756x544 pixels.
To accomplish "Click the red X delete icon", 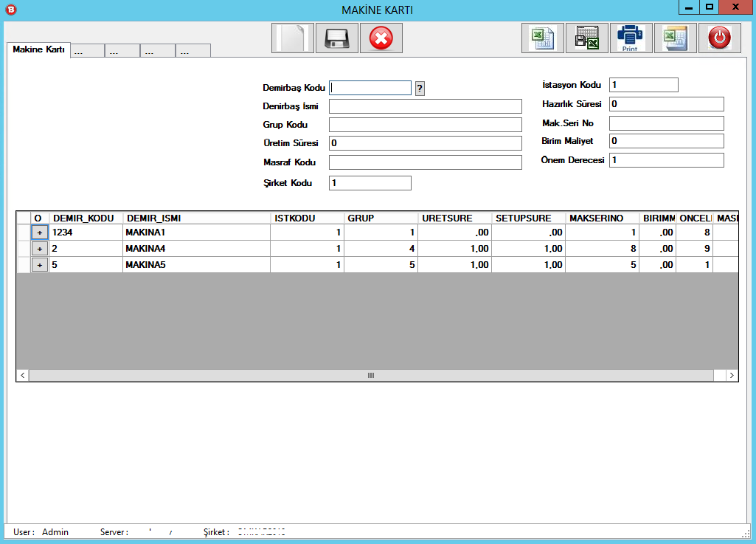I will [x=381, y=38].
